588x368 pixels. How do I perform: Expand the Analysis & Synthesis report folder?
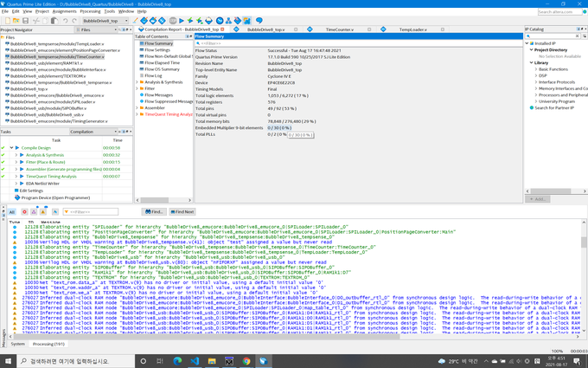[137, 82]
